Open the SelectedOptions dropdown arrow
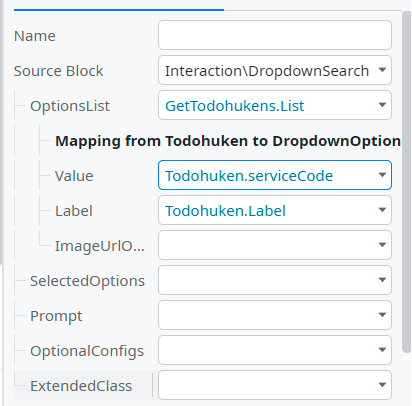Image resolution: width=412 pixels, height=406 pixels. [382, 280]
